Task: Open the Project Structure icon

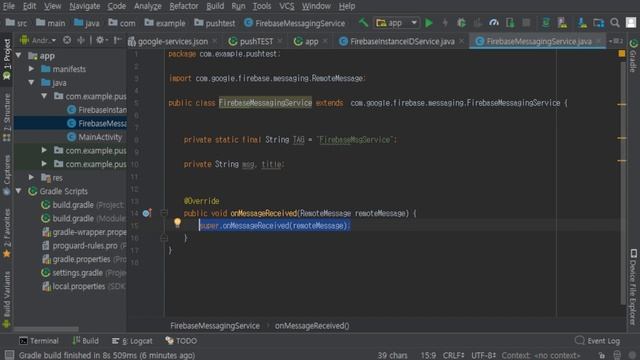Action: (x=598, y=23)
